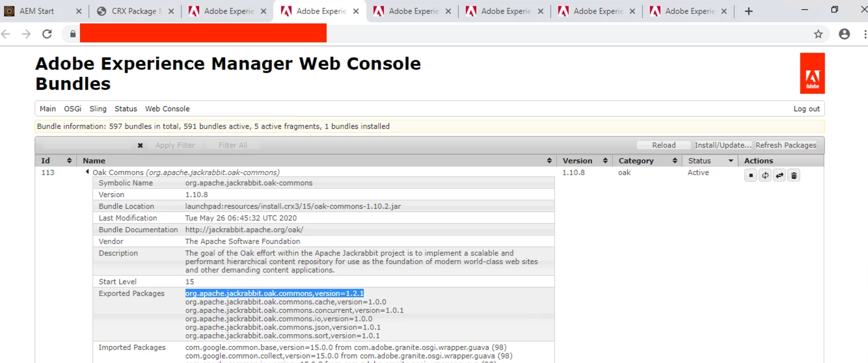
Task: Click the Start Level value 15
Action: pos(189,282)
